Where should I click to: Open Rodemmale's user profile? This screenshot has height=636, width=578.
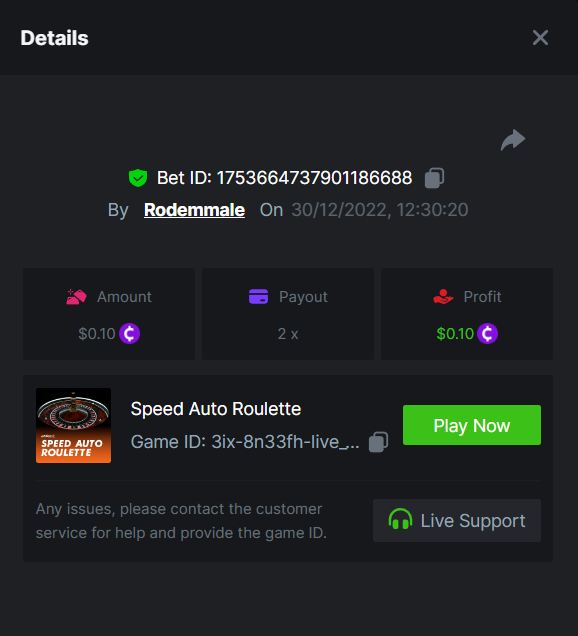tap(194, 210)
